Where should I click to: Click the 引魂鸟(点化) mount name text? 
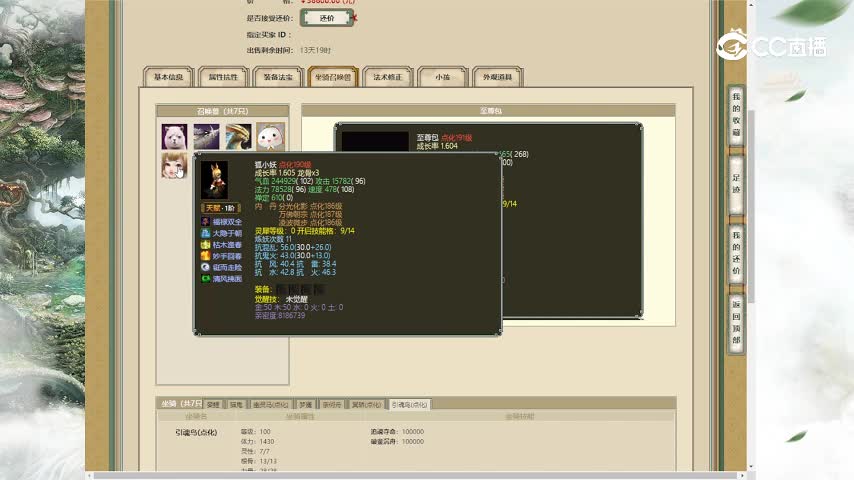[x=196, y=432]
